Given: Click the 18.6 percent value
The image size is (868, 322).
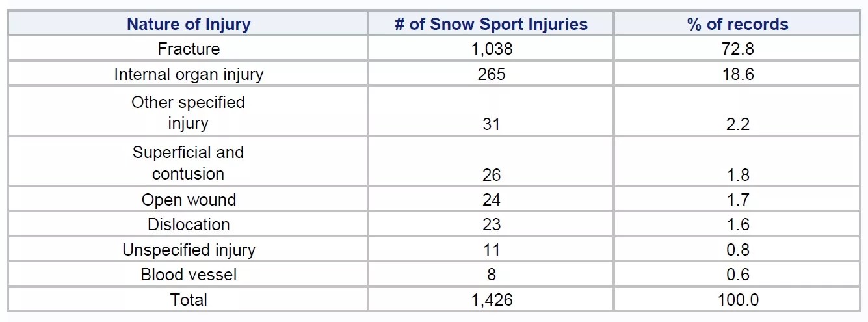Looking at the screenshot, I should point(737,74).
